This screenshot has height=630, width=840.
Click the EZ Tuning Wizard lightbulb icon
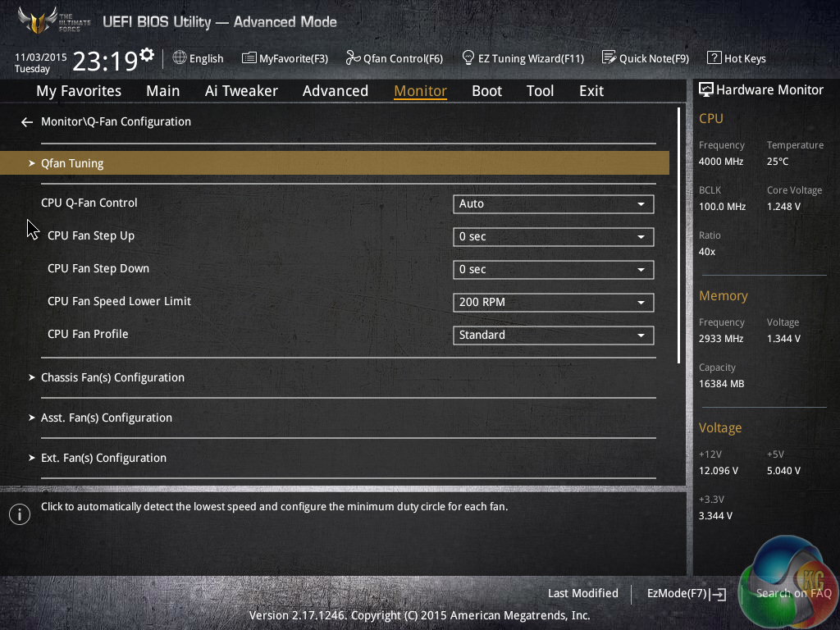pyautogui.click(x=468, y=57)
